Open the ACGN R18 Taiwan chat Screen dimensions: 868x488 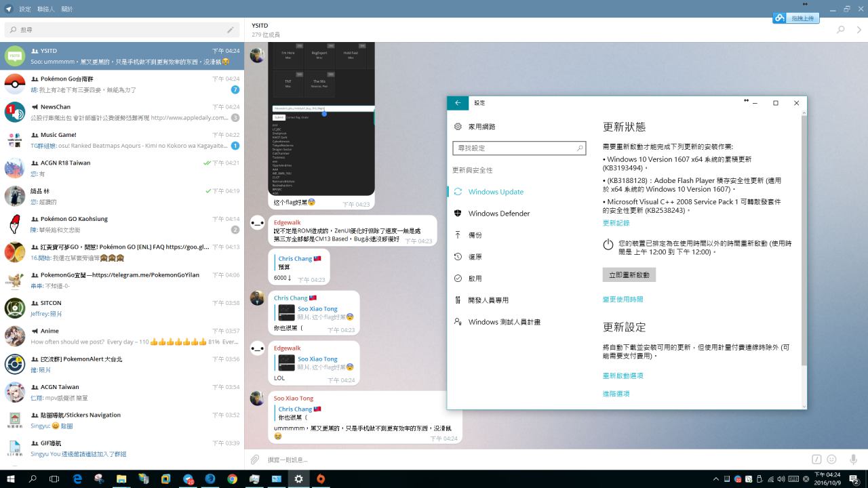(x=122, y=168)
